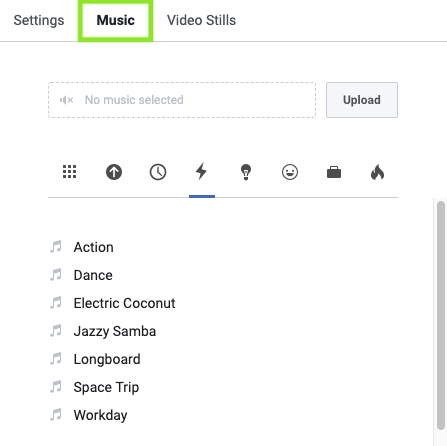Screen dimensions: 447x446
Task: Select the Space Trip track
Action: point(106,387)
